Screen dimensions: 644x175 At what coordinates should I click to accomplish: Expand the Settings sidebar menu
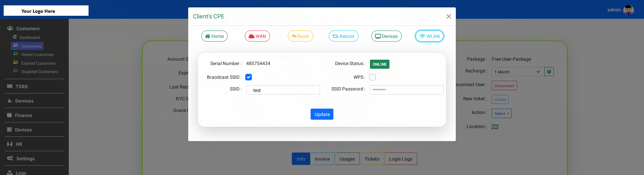click(25, 159)
